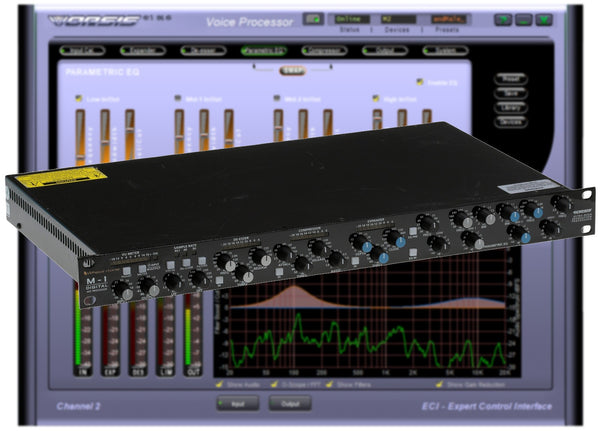Click the Input button at the bottom
Image resolution: width=600 pixels, height=431 pixels.
tap(238, 404)
